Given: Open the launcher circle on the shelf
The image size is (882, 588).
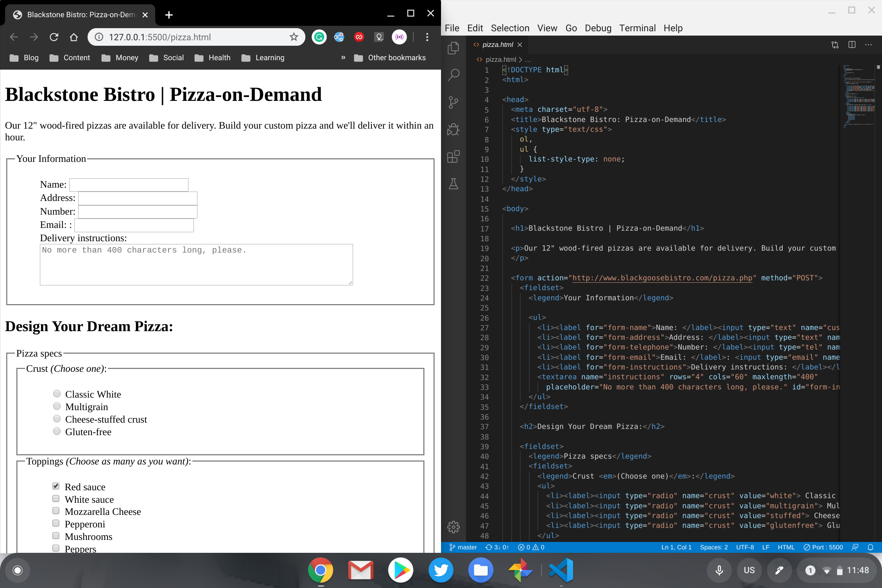Looking at the screenshot, I should (x=18, y=570).
